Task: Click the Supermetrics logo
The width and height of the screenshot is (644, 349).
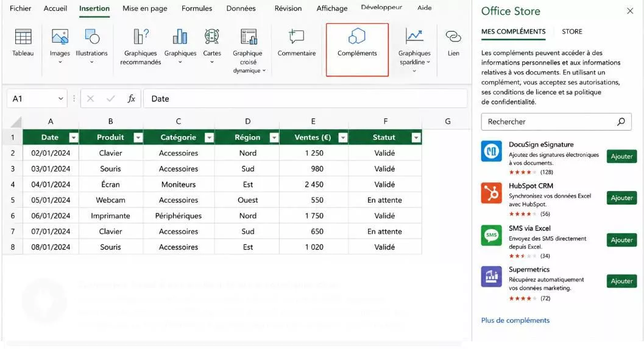Action: point(492,276)
